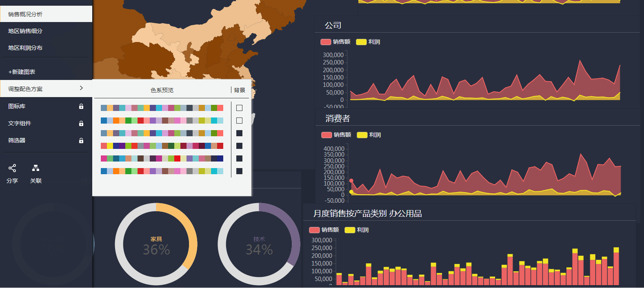This screenshot has height=288, width=644.
Task: Click the +新建图表 button
Action: (22, 72)
